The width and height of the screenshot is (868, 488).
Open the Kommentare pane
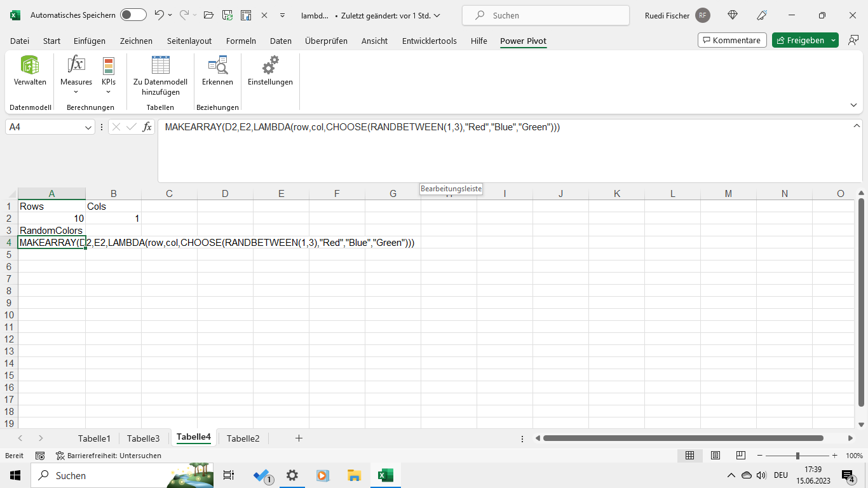(x=732, y=39)
